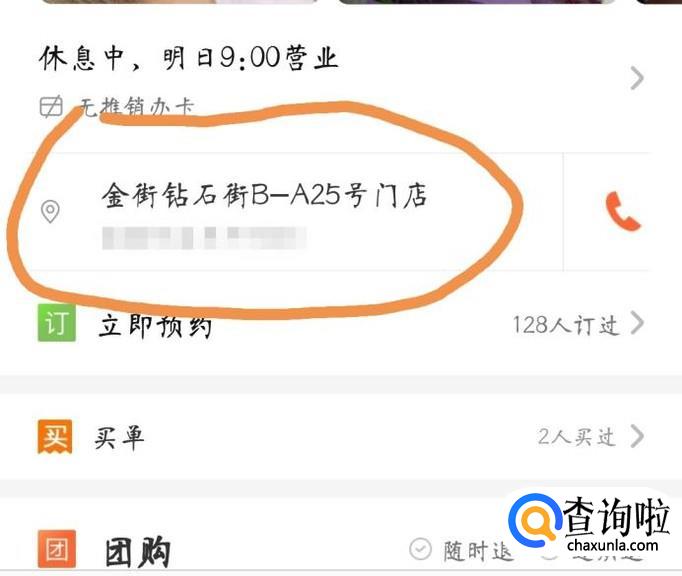Click the chaxunla.com watermark link

[613, 545]
